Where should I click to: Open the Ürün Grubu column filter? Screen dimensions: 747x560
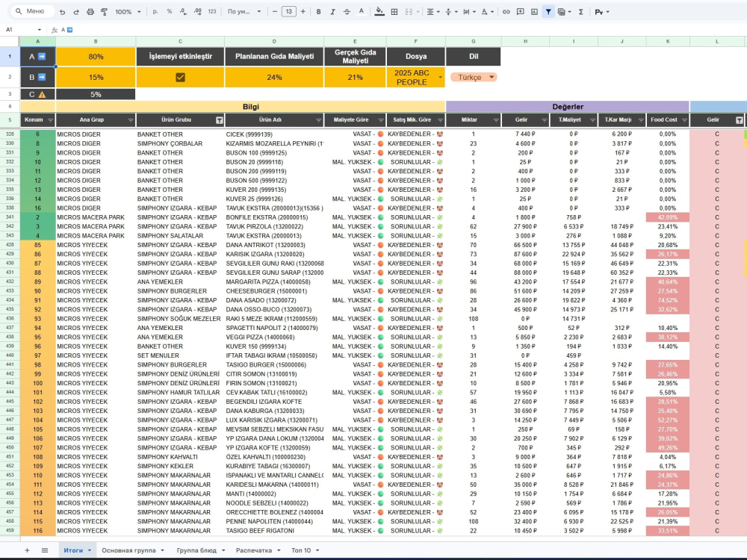[x=219, y=120]
